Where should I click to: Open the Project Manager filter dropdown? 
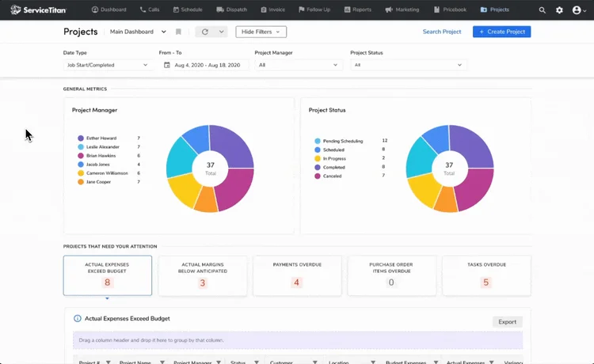click(x=298, y=65)
